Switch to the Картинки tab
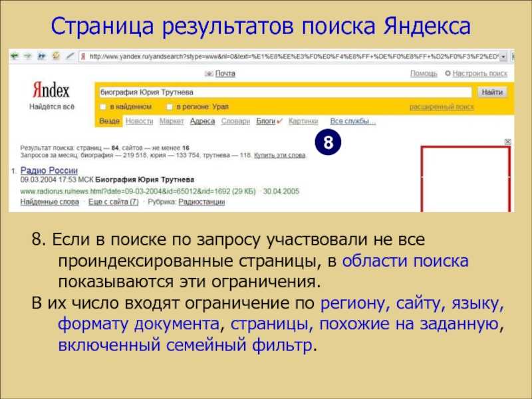The height and width of the screenshot is (399, 532). pyautogui.click(x=303, y=121)
